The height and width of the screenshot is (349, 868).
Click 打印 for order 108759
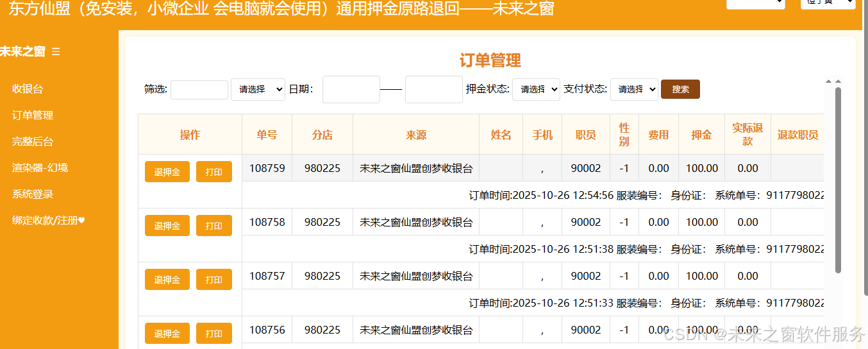tap(214, 172)
